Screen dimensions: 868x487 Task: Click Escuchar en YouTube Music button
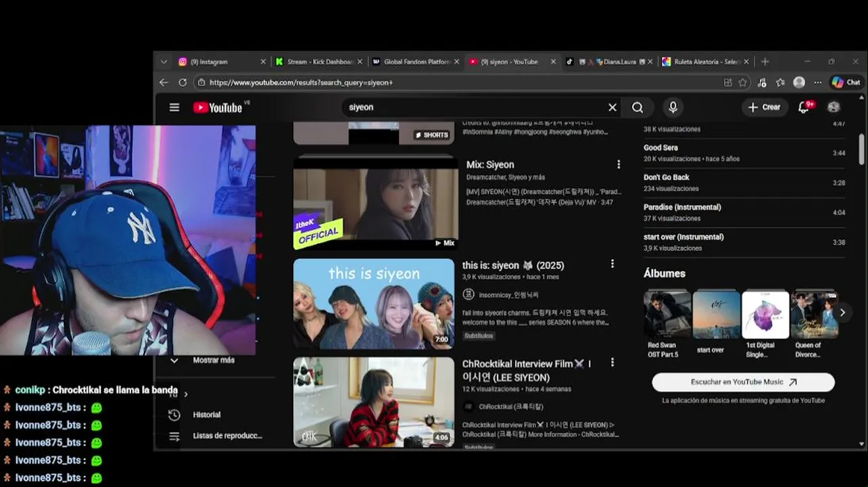(744, 382)
